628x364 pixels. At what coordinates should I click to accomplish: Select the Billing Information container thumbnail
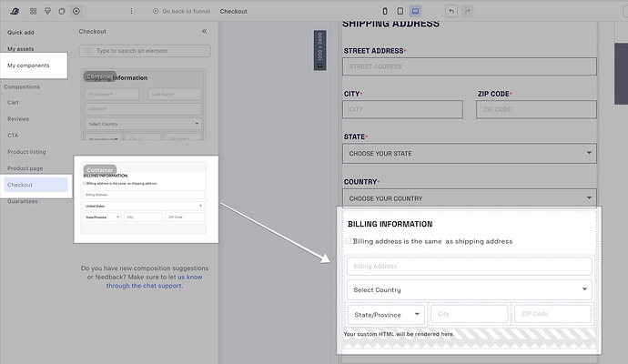[144, 197]
